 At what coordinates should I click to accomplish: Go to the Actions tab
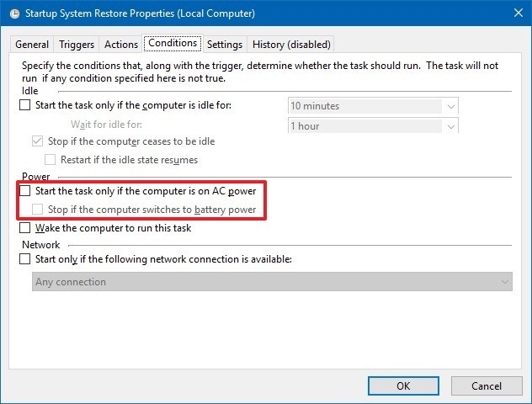pos(121,45)
